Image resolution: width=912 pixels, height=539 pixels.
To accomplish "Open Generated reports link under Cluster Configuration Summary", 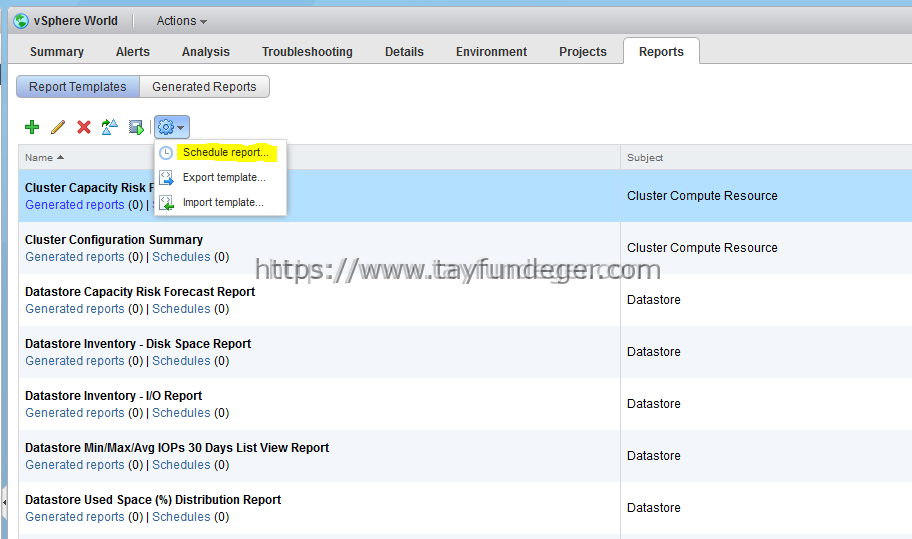I will point(74,257).
